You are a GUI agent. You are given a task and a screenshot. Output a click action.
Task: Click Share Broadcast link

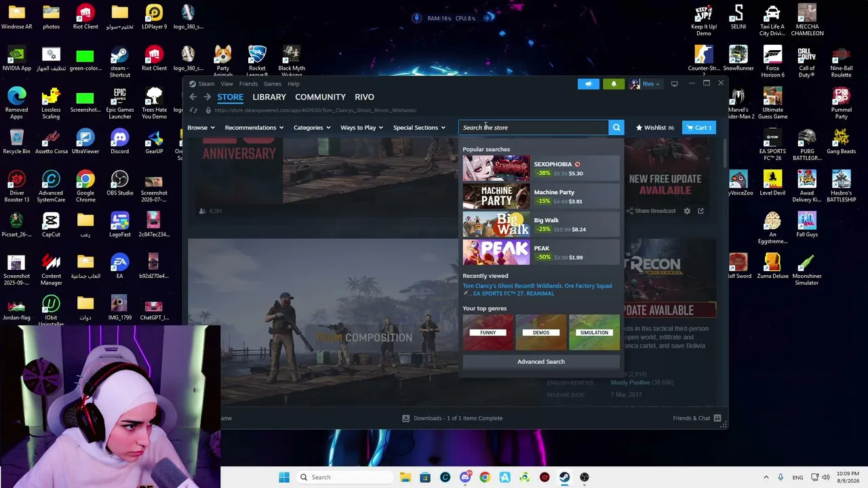pyautogui.click(x=651, y=211)
